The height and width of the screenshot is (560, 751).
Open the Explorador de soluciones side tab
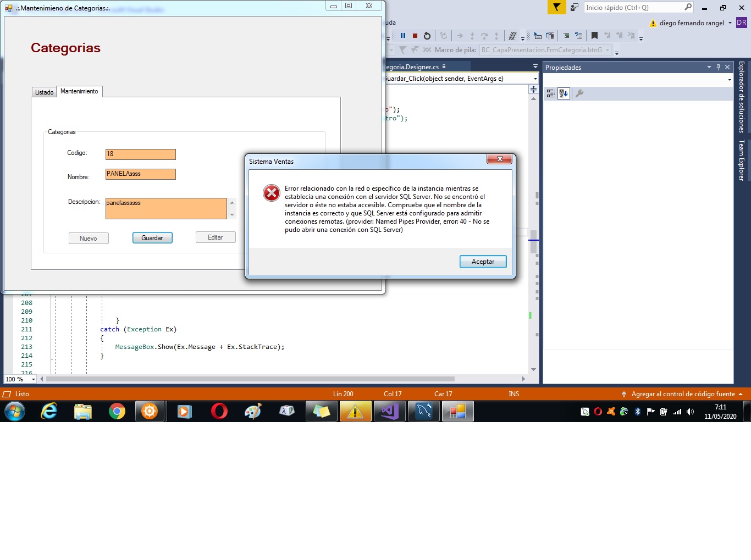[x=742, y=97]
